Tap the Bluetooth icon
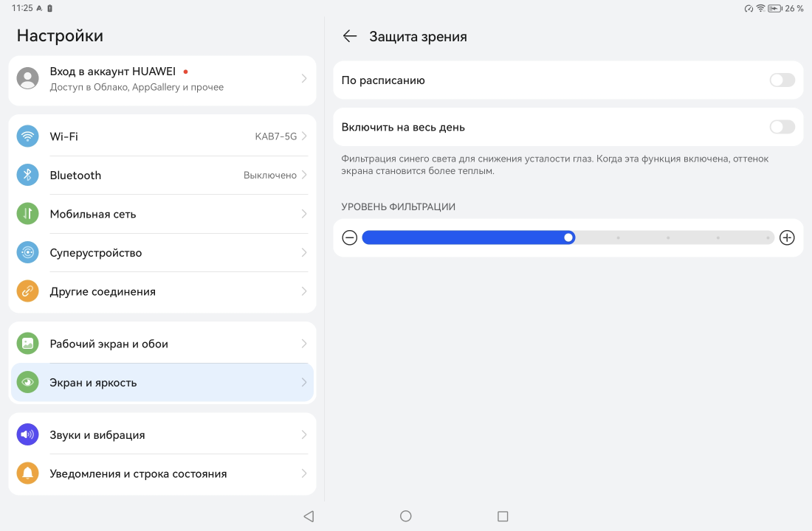812x531 pixels. coord(27,176)
